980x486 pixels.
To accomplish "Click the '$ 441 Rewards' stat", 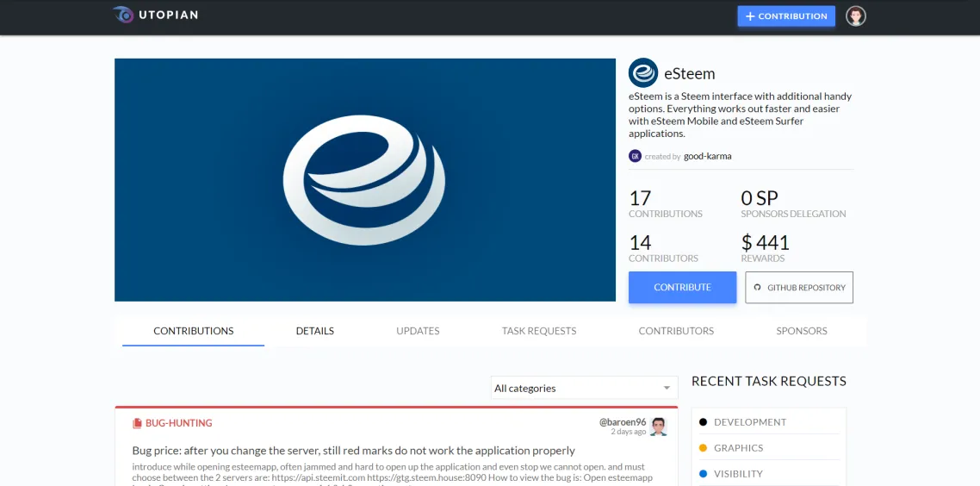I will click(x=766, y=248).
